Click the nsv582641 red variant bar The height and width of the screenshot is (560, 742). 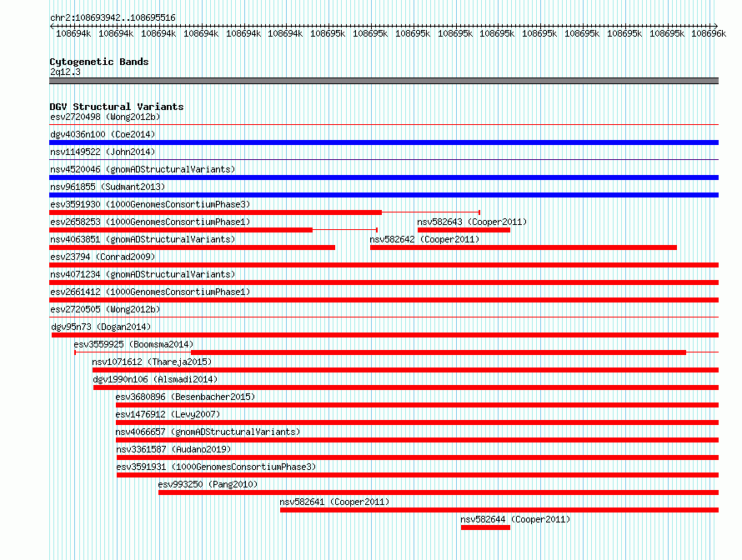[x=499, y=510]
